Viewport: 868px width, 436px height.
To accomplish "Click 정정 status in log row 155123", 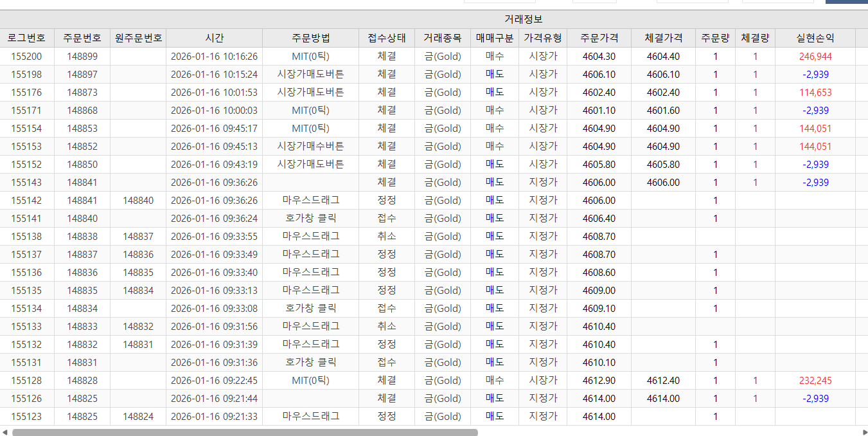I will 387,417.
